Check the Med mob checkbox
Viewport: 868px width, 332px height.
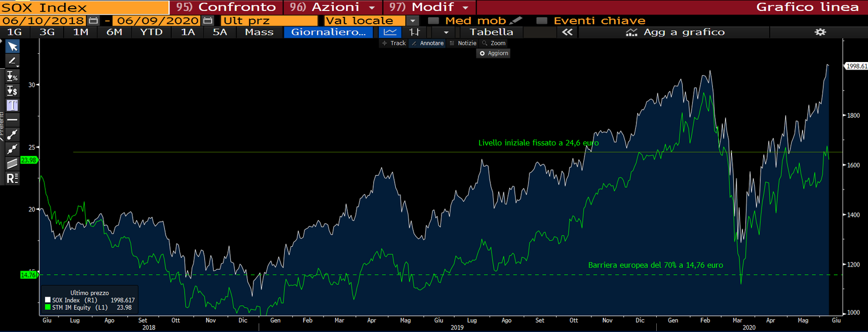(432, 20)
